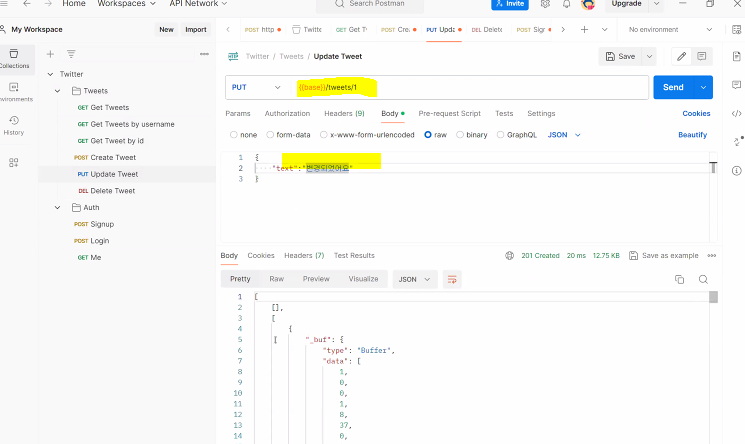Image resolution: width=745 pixels, height=444 pixels.
Task: Open the code snippet icon in right sidebar
Action: tap(736, 113)
